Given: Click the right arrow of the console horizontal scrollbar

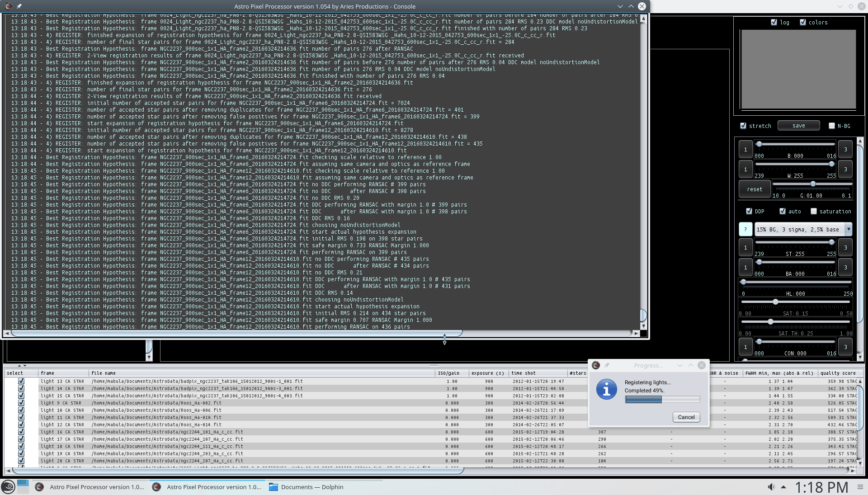Looking at the screenshot, I should point(636,333).
